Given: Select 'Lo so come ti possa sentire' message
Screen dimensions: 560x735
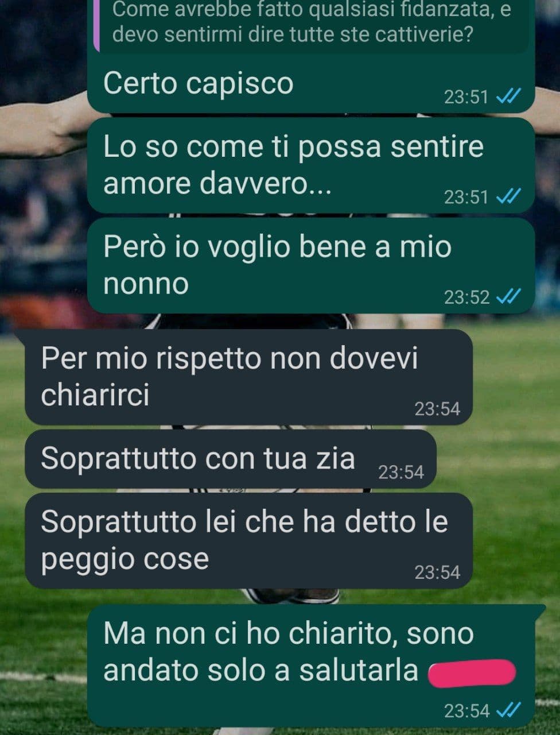Looking at the screenshot, I should coord(310,165).
